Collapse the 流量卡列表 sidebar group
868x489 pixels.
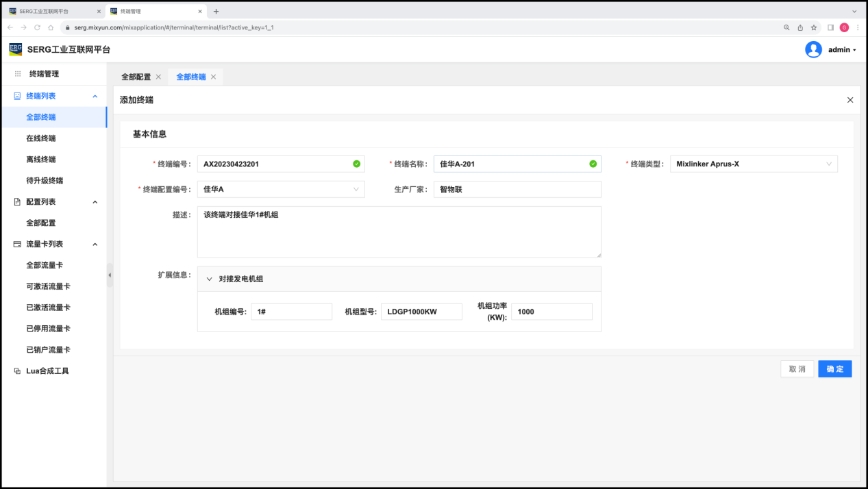tap(95, 244)
